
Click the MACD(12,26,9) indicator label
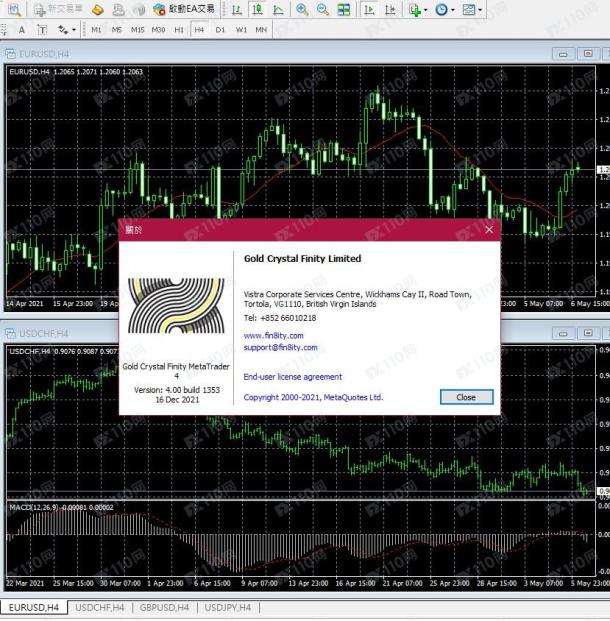(61, 507)
